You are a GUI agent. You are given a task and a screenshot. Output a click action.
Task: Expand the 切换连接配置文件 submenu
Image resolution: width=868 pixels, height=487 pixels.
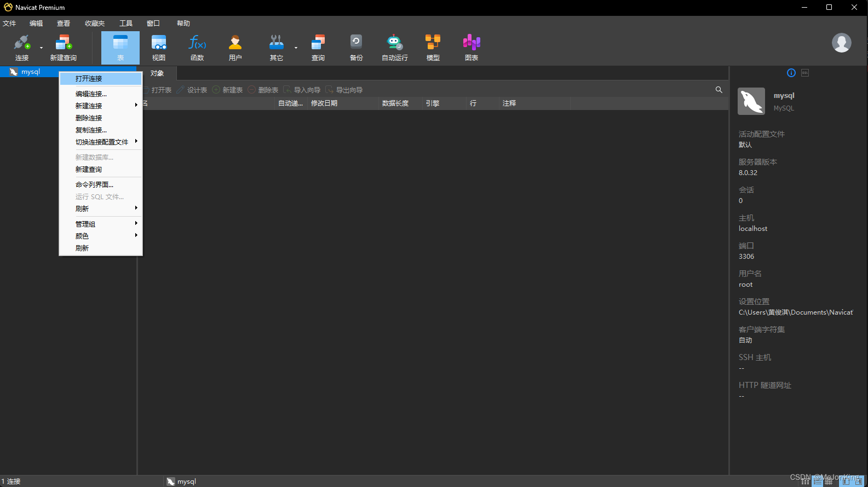[x=101, y=142]
